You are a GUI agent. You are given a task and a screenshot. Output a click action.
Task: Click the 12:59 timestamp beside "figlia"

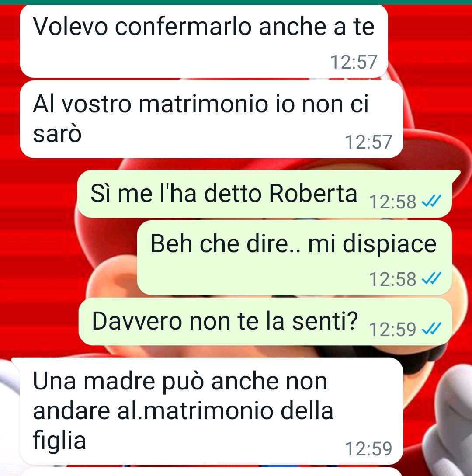(x=368, y=448)
